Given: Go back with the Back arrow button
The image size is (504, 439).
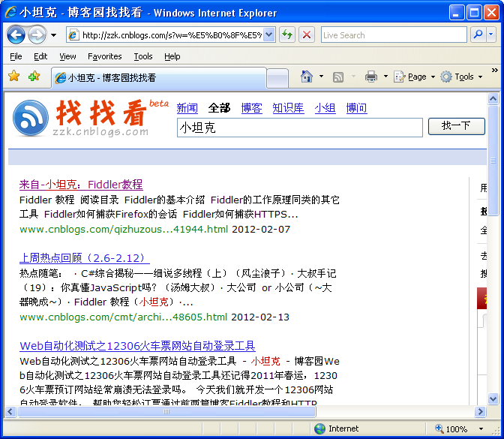Looking at the screenshot, I should (x=16, y=35).
